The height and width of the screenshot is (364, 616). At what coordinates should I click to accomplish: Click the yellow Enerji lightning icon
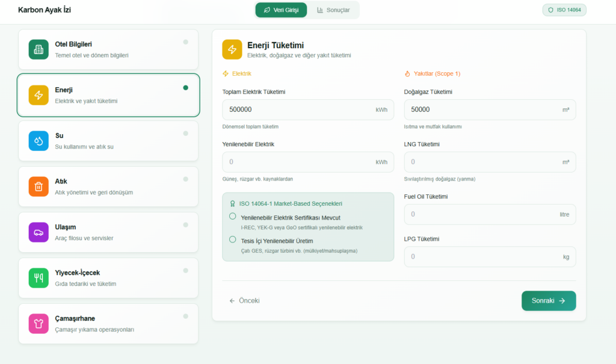tap(38, 95)
